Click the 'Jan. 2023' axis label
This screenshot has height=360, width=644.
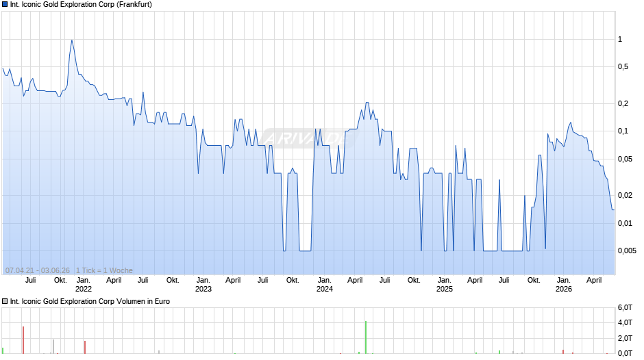tap(203, 285)
